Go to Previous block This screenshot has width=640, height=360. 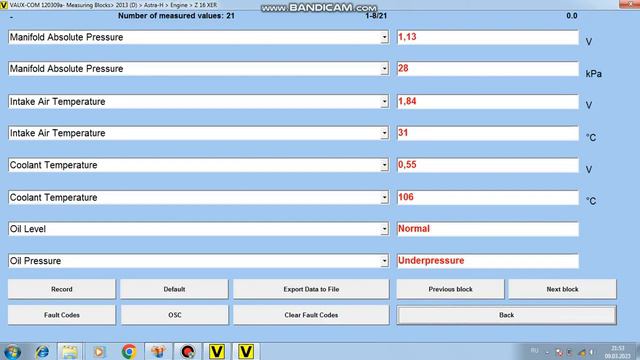coord(450,289)
